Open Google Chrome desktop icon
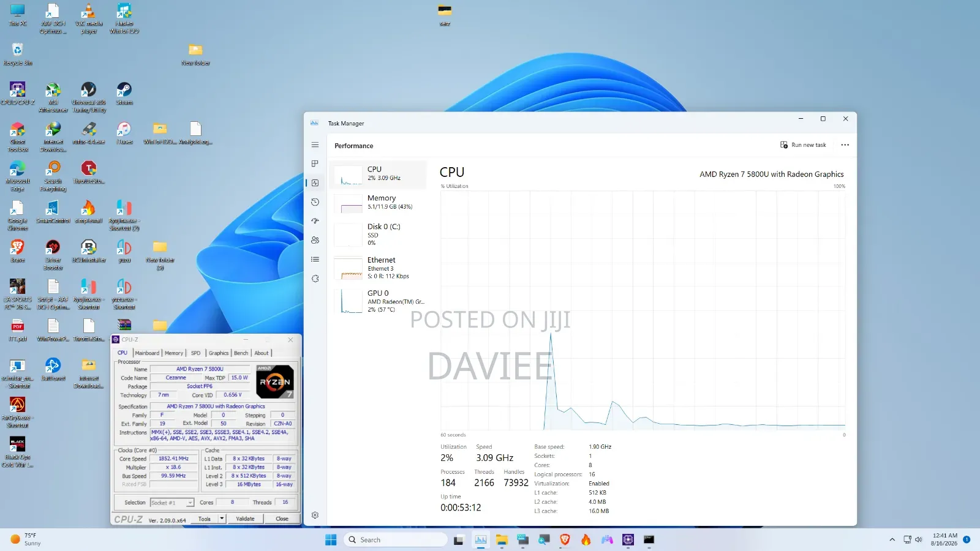This screenshot has height=551, width=980. [x=17, y=216]
